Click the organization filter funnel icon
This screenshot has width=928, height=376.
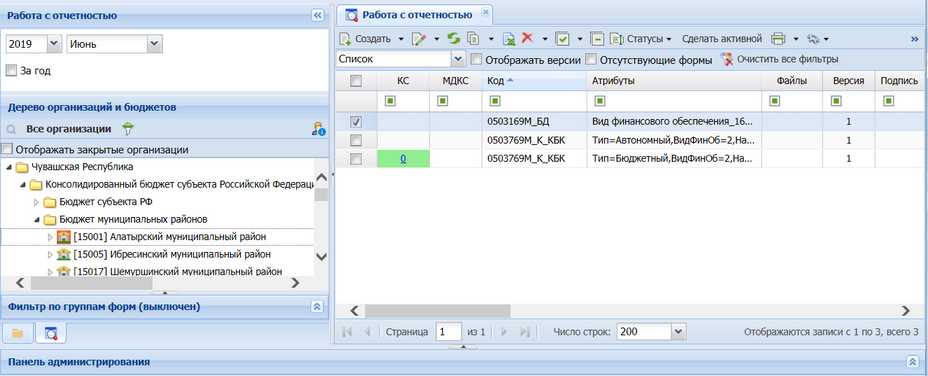coord(127,128)
